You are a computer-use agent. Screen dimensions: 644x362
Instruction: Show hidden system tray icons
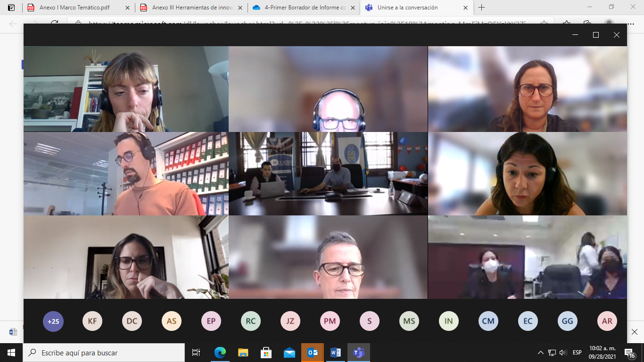pyautogui.click(x=541, y=353)
